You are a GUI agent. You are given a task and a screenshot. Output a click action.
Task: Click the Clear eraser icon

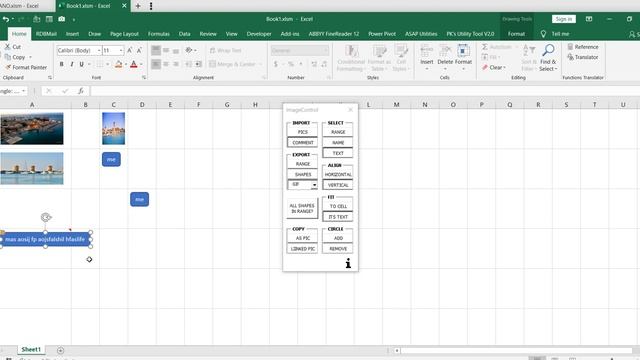coord(484,67)
